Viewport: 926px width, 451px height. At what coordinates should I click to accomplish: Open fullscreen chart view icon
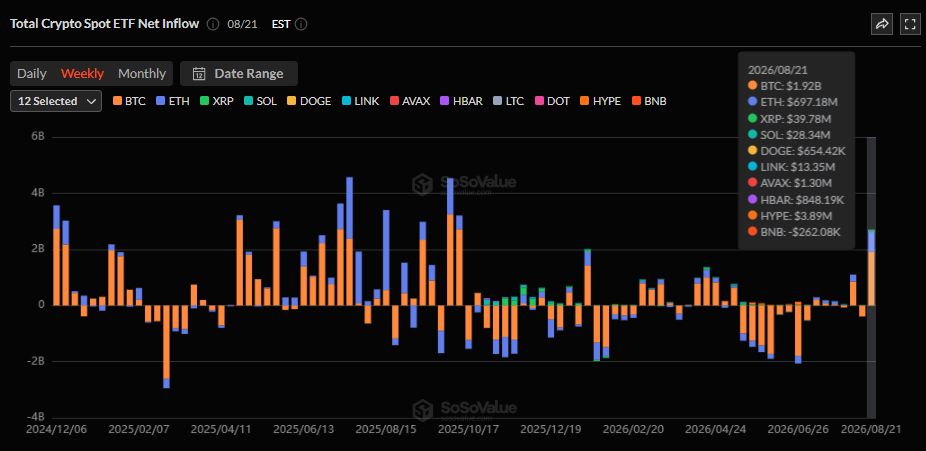point(909,24)
